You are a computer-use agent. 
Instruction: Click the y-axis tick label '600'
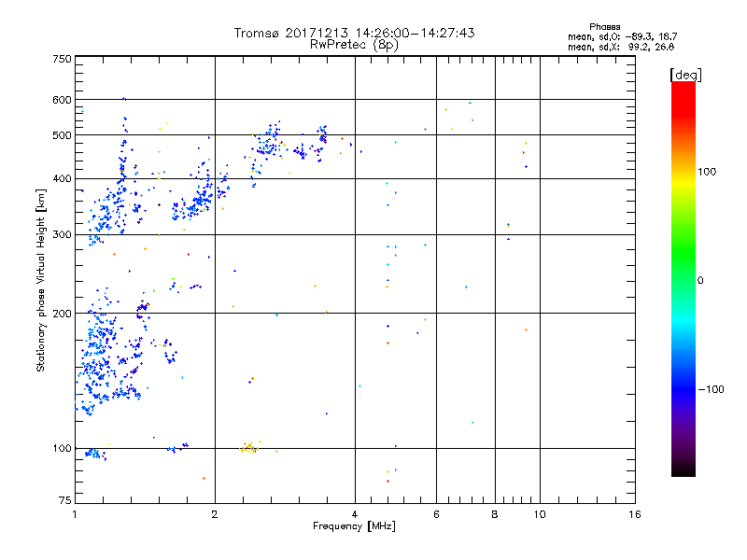[63, 100]
